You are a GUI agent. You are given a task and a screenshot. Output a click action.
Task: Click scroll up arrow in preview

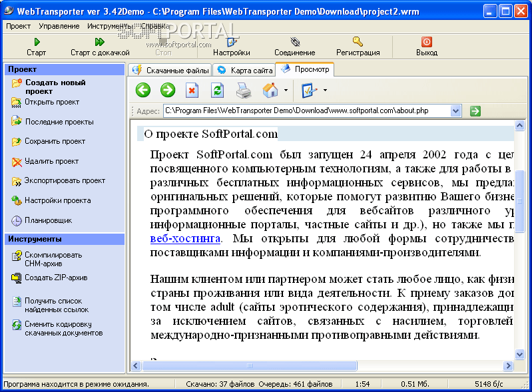[519, 126]
